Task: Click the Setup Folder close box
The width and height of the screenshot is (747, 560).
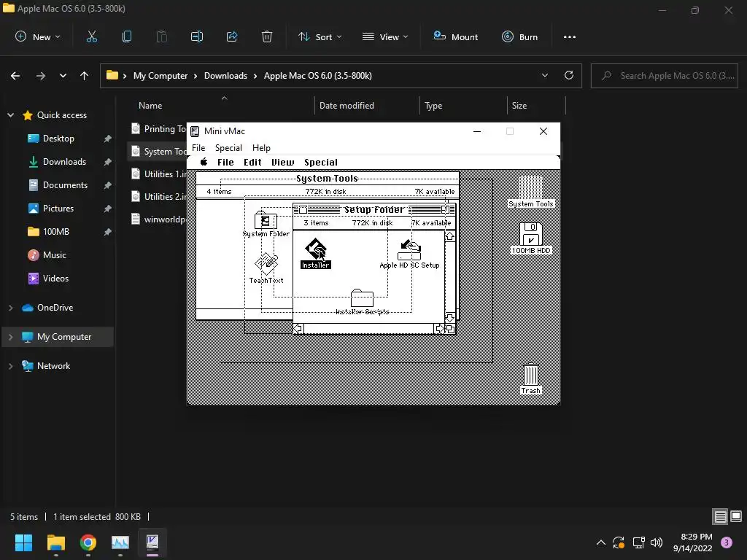Action: click(303, 209)
